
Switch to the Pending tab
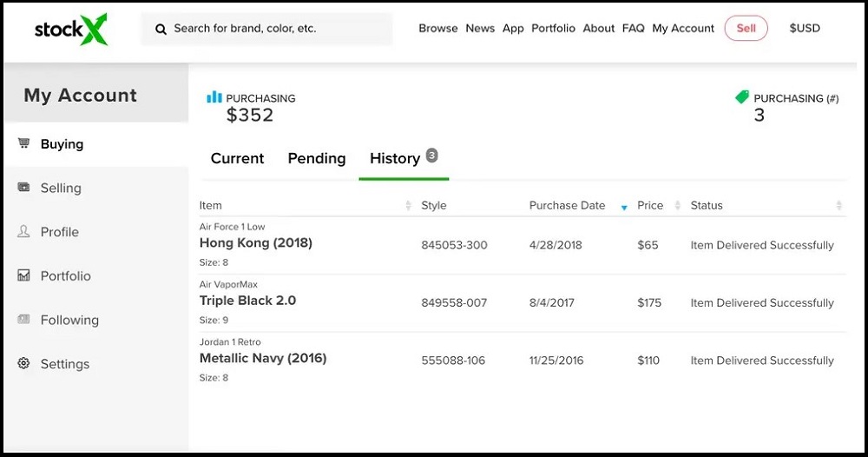click(317, 158)
